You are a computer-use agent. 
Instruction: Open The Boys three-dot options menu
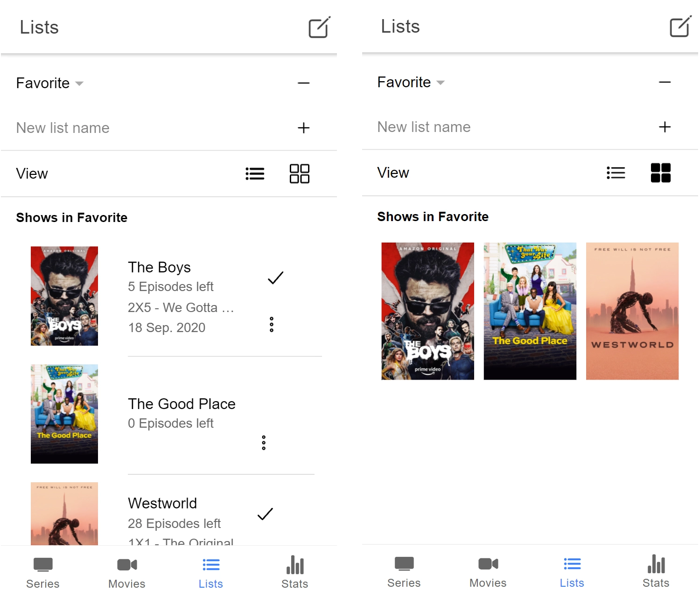[x=271, y=325]
